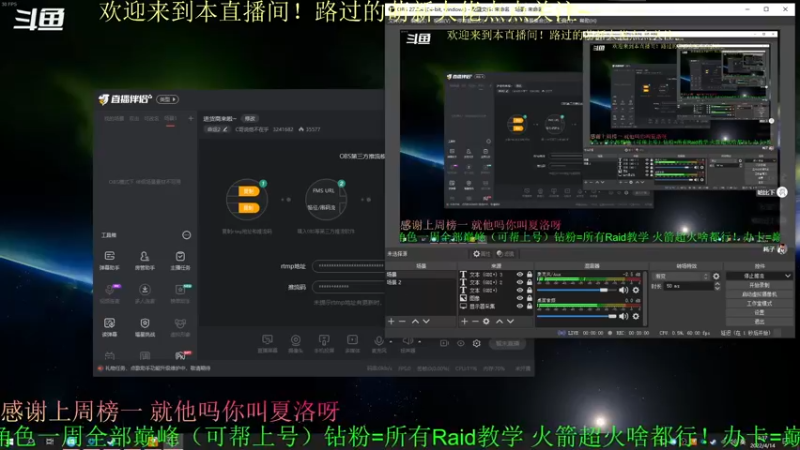800x450 pixels.
Task: Click the 修改 edit button beside room title
Action: [250, 118]
